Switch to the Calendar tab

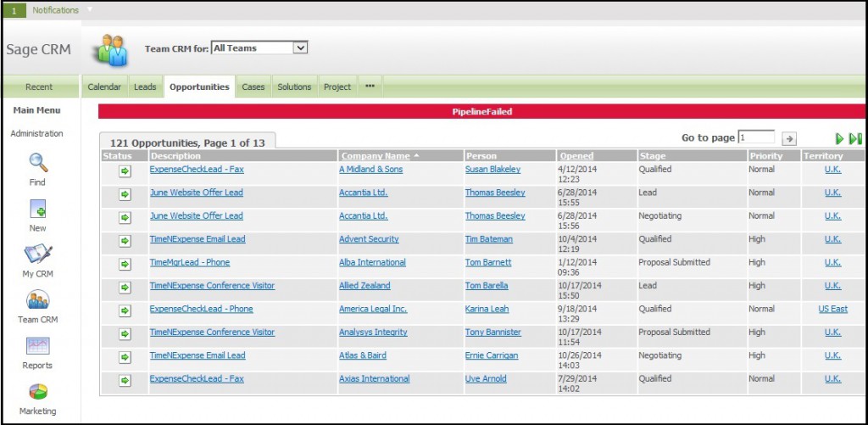(x=104, y=87)
